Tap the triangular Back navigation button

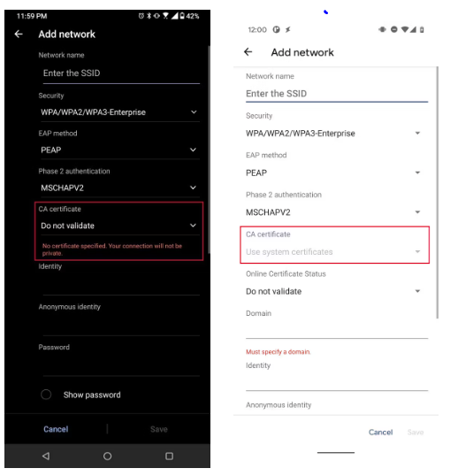[x=46, y=456]
